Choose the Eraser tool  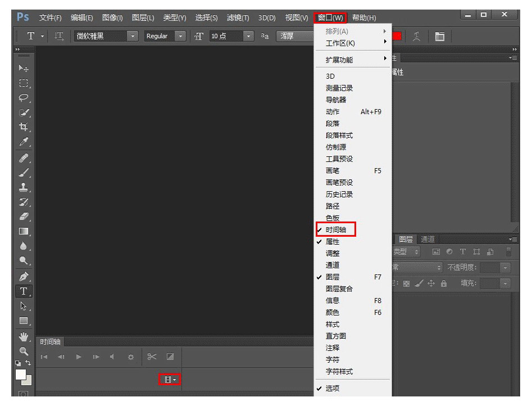(x=24, y=216)
